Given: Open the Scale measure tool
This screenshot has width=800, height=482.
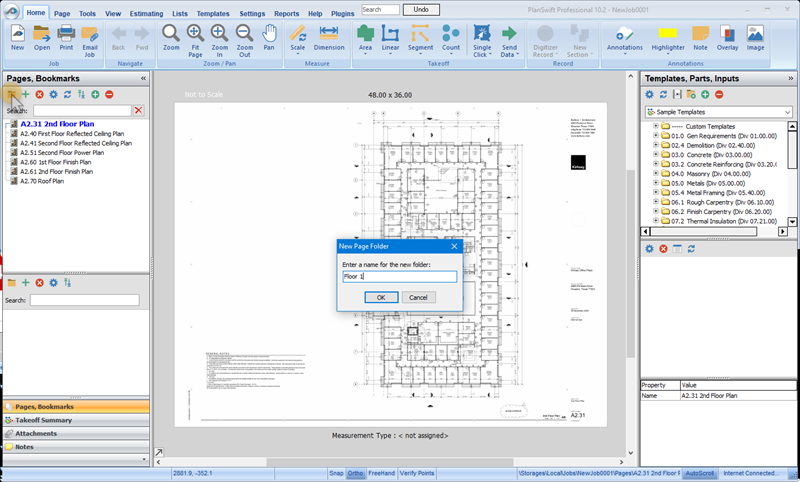Looking at the screenshot, I should tap(297, 40).
